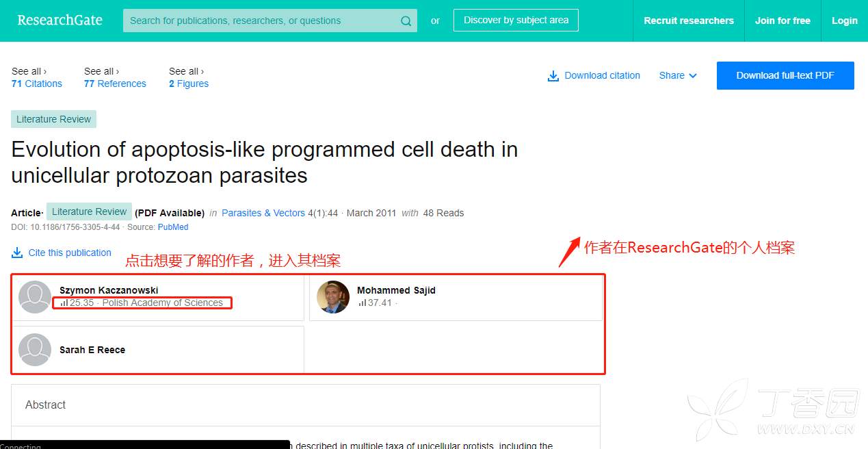This screenshot has height=449, width=868.
Task: Click author name Sarah E Reece
Action: (92, 350)
